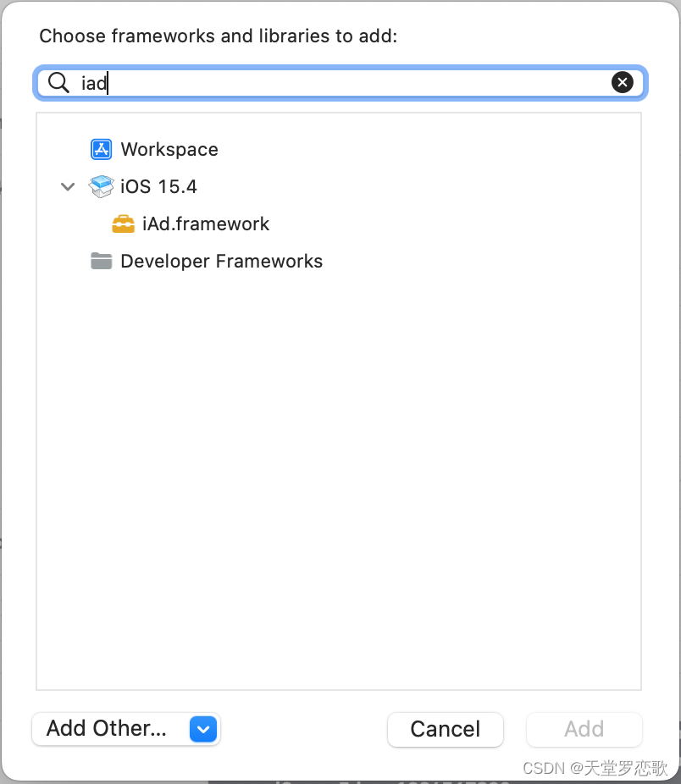681x784 pixels.
Task: Click the Add button
Action: point(584,729)
